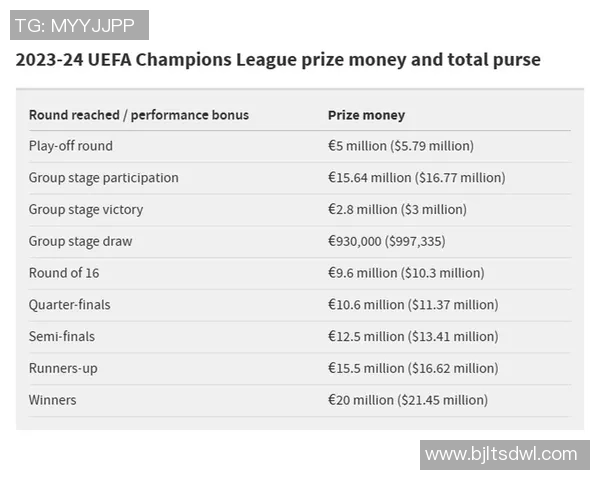Select the Group stage participation row label
Image resolution: width=600 pixels, height=480 pixels.
coord(104,178)
